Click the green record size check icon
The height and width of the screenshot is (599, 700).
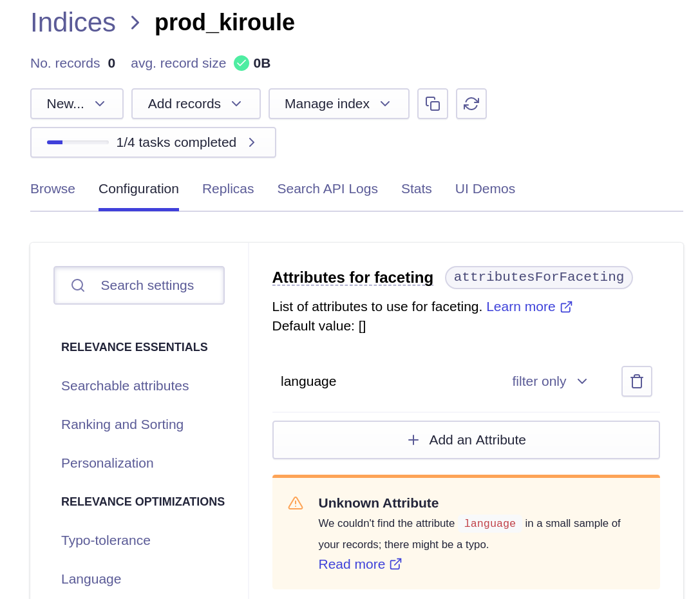pyautogui.click(x=241, y=63)
